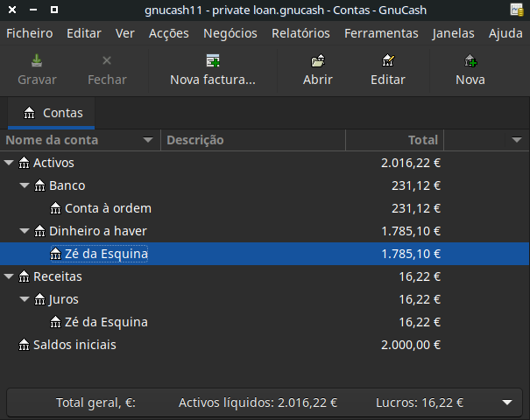Viewport: 530px width, 420px height.
Task: Click the bank icon beside Conta à ordem
Action: tap(56, 208)
